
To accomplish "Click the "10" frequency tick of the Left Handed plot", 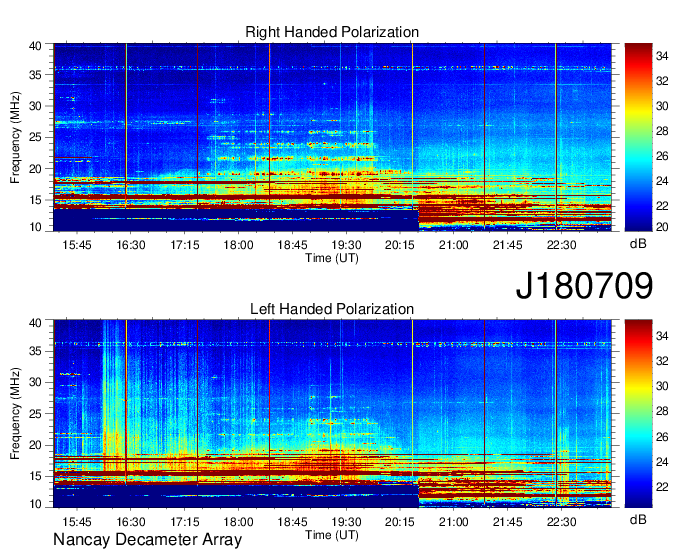I will 36,504.
